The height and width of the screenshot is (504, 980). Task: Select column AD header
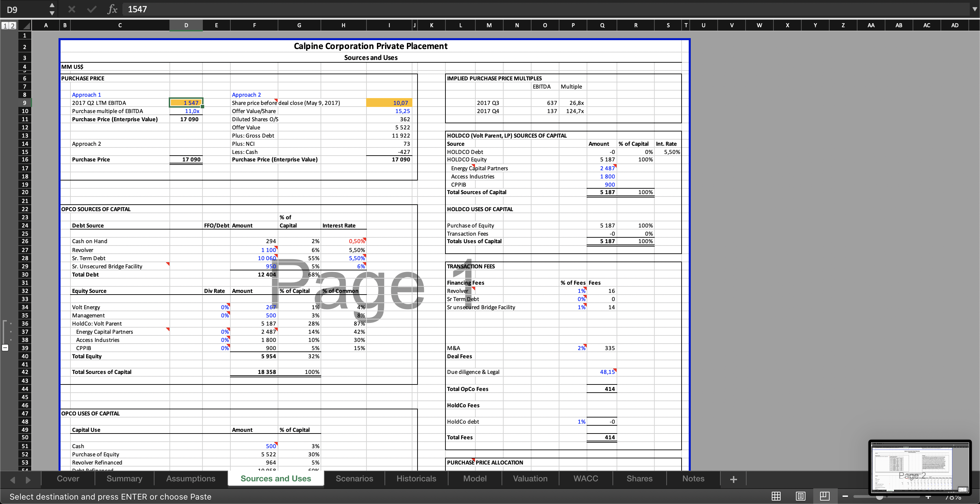pos(954,26)
